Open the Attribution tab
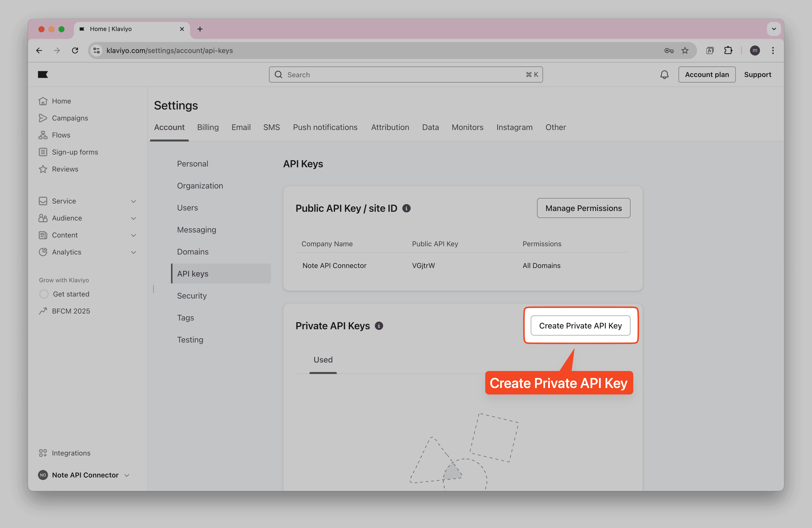Image resolution: width=812 pixels, height=528 pixels. (x=390, y=127)
